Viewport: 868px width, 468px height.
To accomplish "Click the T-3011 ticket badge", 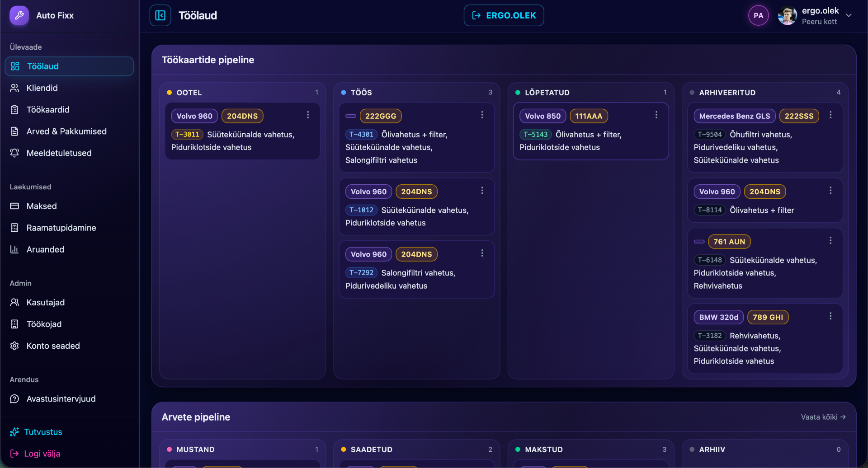I will click(187, 135).
